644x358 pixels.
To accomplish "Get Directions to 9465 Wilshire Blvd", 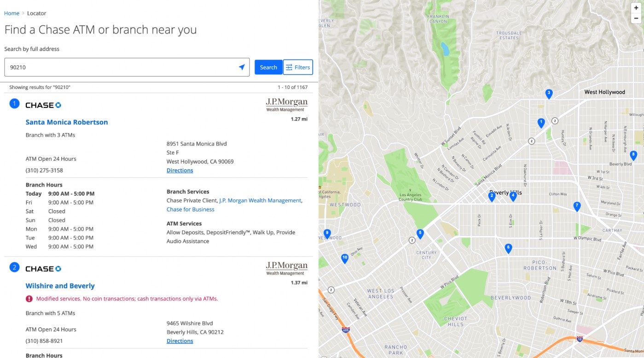I will click(x=180, y=341).
